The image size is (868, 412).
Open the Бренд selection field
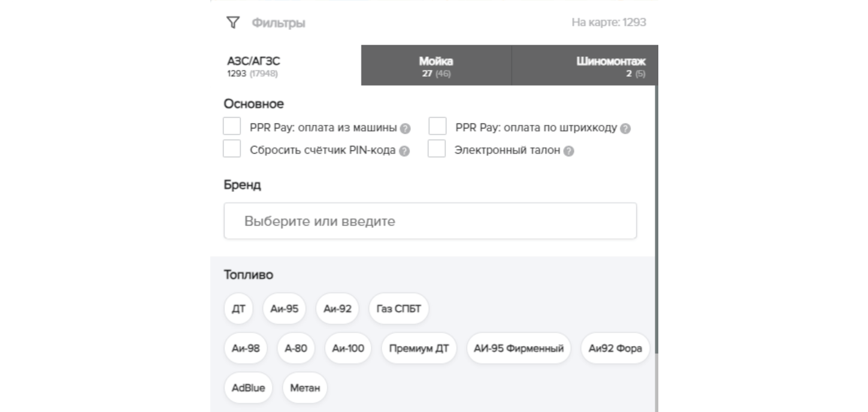click(x=430, y=221)
